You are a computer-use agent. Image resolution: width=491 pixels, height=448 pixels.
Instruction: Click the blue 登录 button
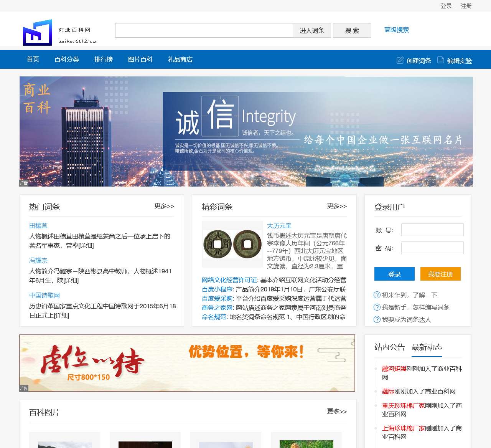pyautogui.click(x=394, y=274)
